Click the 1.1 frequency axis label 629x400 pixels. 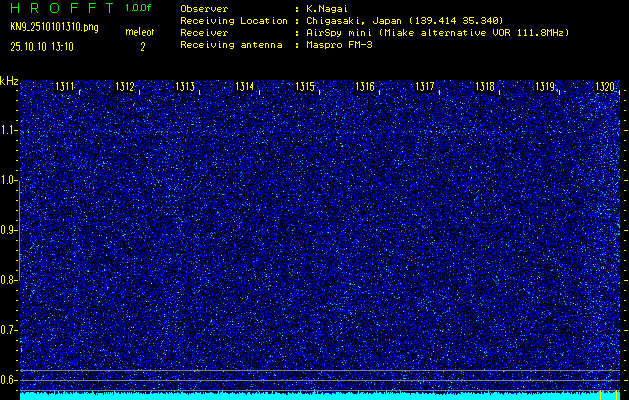click(x=9, y=130)
